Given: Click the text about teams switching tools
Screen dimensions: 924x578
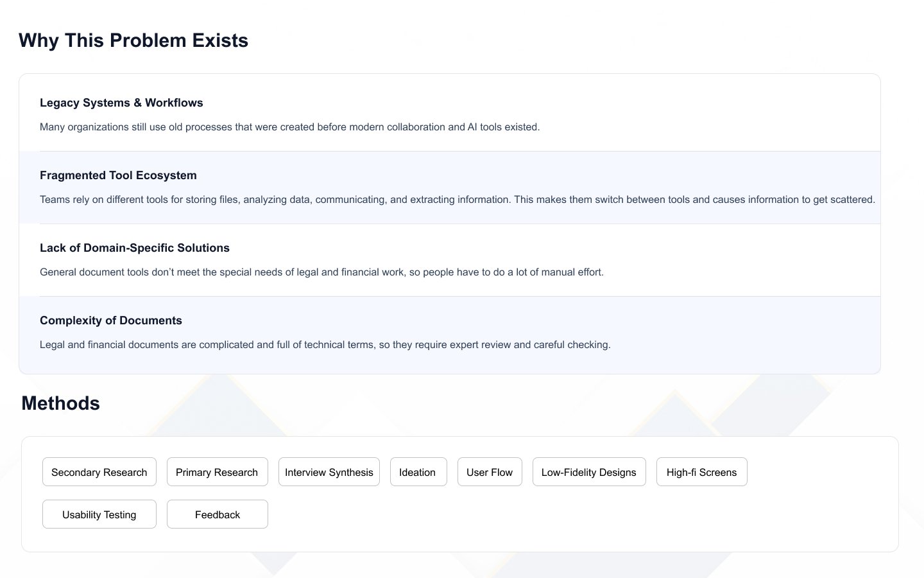Looking at the screenshot, I should (457, 200).
